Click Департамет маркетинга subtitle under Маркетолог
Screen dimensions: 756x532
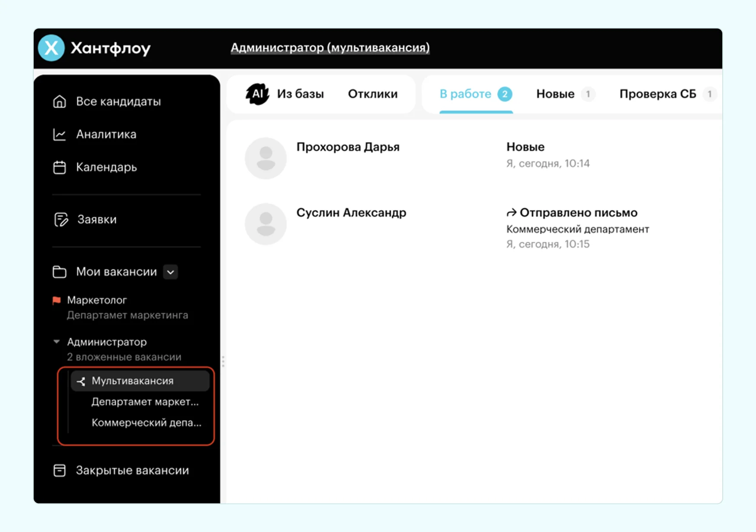(127, 315)
